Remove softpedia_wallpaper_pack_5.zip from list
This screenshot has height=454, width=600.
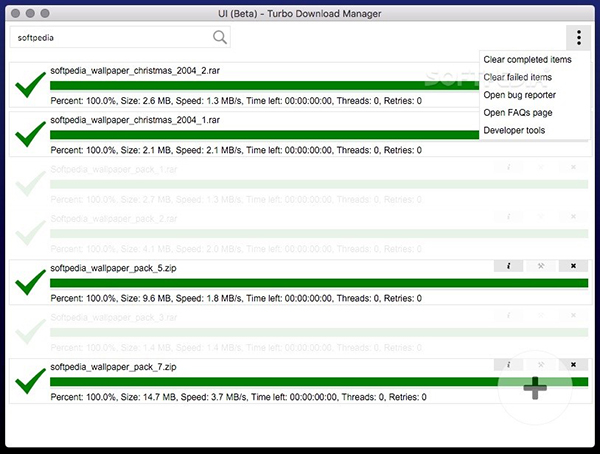(573, 266)
